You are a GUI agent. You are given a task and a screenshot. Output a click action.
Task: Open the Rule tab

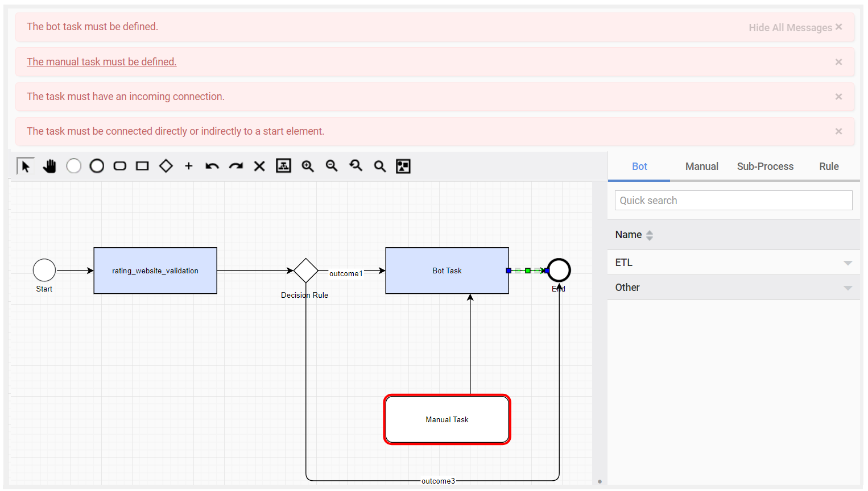(829, 167)
